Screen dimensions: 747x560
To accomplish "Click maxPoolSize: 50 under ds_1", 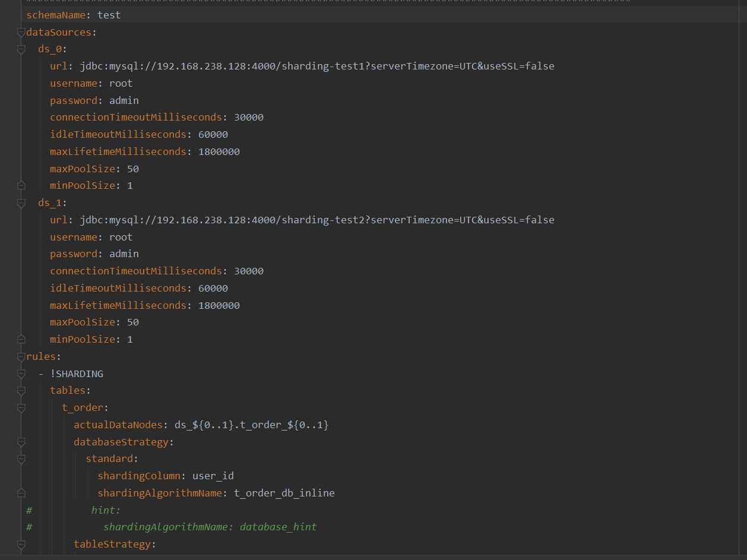I will [x=94, y=322].
